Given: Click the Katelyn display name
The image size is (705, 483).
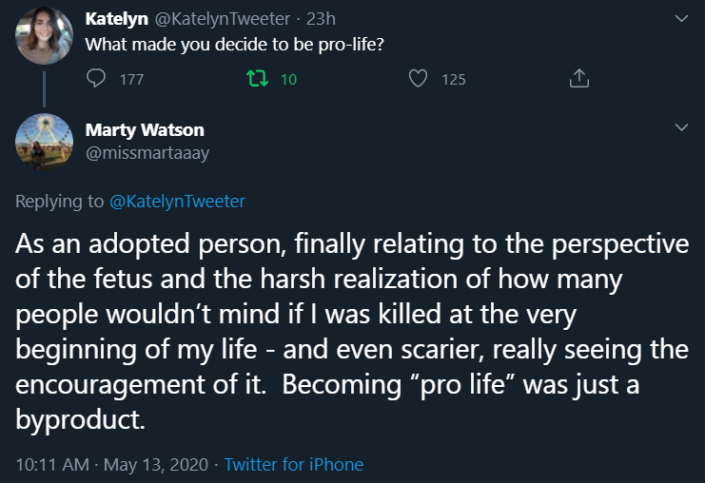Looking at the screenshot, I should click(117, 19).
